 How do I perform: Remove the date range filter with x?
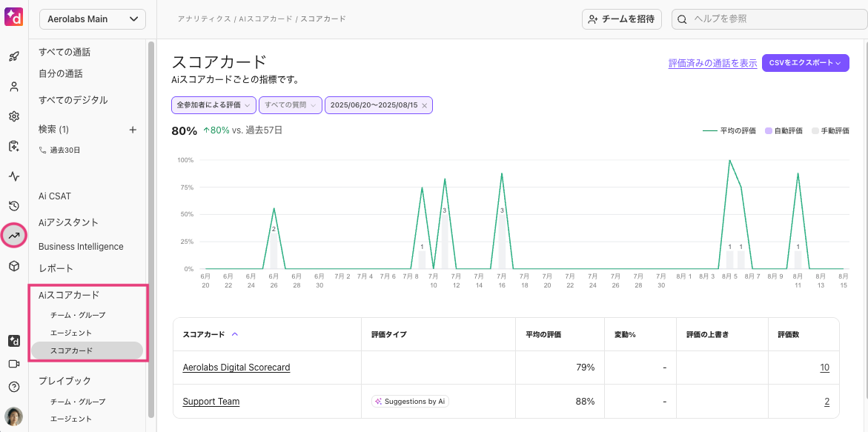(425, 105)
